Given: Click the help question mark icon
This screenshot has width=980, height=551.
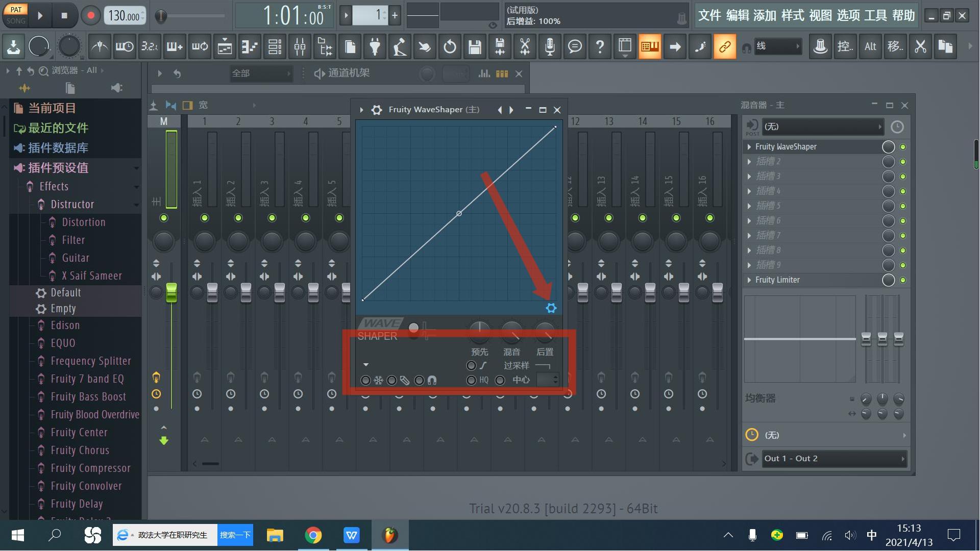Looking at the screenshot, I should pyautogui.click(x=600, y=46).
